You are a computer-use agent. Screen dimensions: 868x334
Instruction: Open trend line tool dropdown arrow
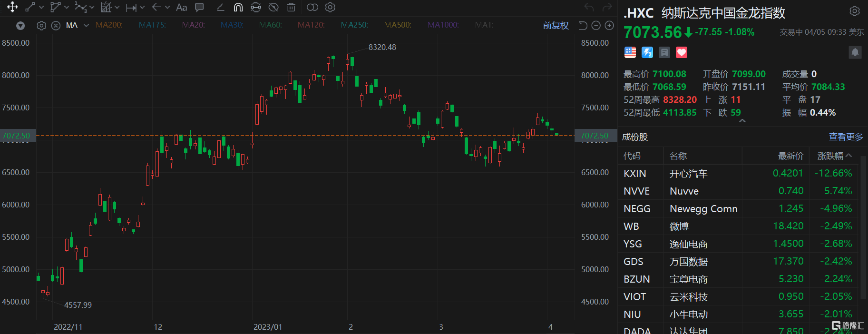(41, 7)
